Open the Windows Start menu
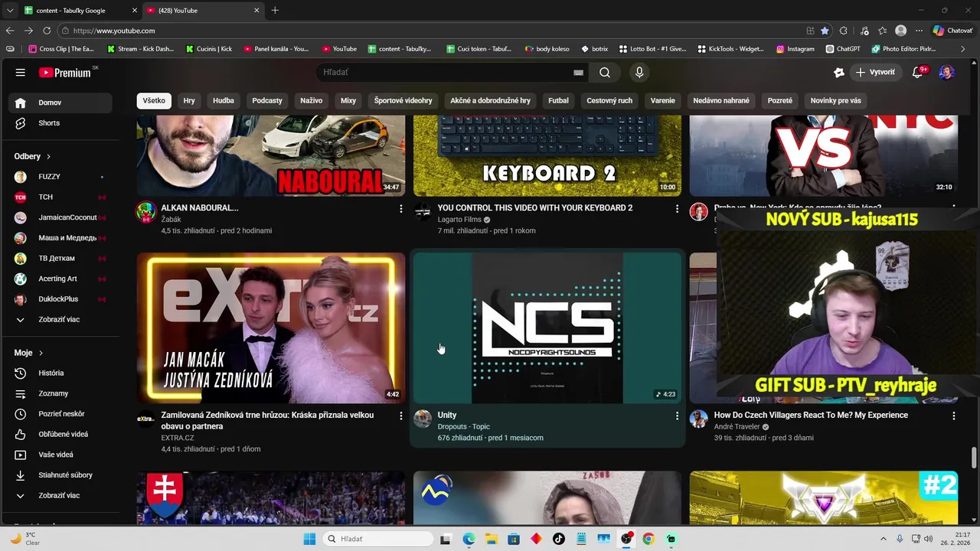980x551 pixels. [x=309, y=539]
